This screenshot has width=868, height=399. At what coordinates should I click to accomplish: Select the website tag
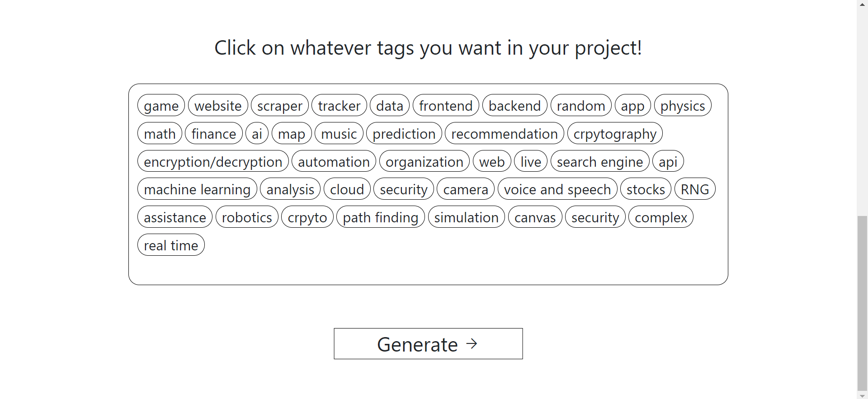click(x=218, y=106)
